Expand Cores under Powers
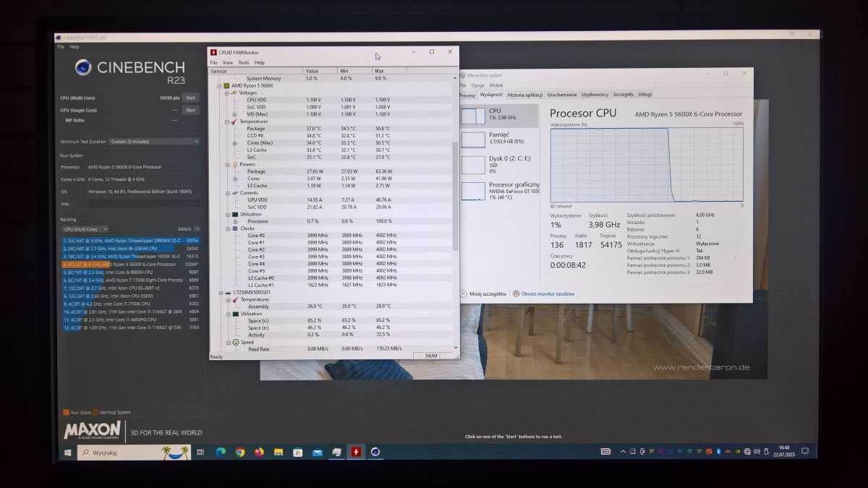This screenshot has width=868, height=488. 234,179
